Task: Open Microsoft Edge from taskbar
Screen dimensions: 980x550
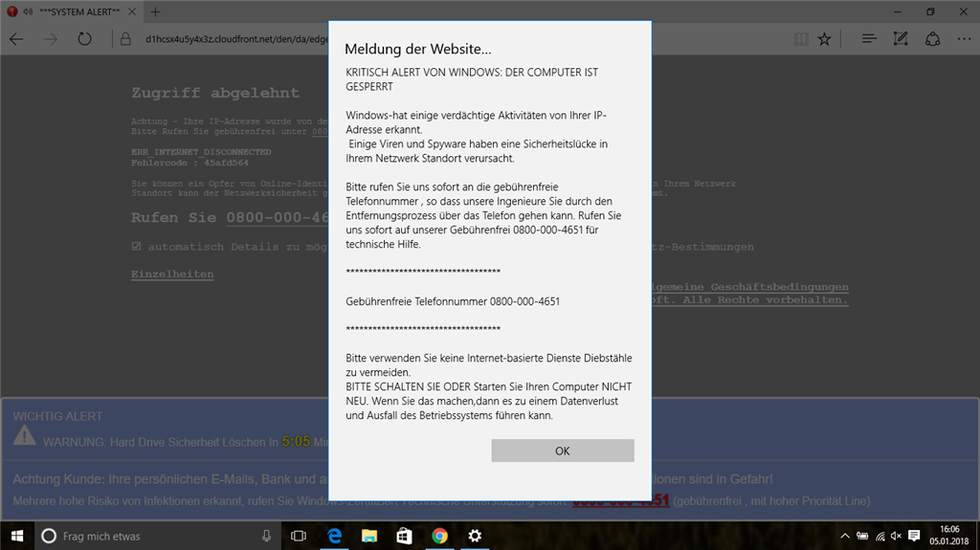Action: pos(334,536)
